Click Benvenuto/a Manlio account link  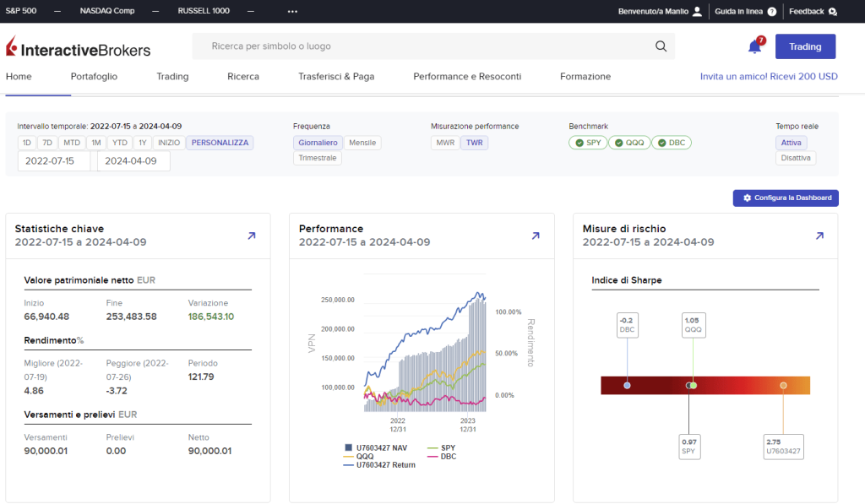653,11
